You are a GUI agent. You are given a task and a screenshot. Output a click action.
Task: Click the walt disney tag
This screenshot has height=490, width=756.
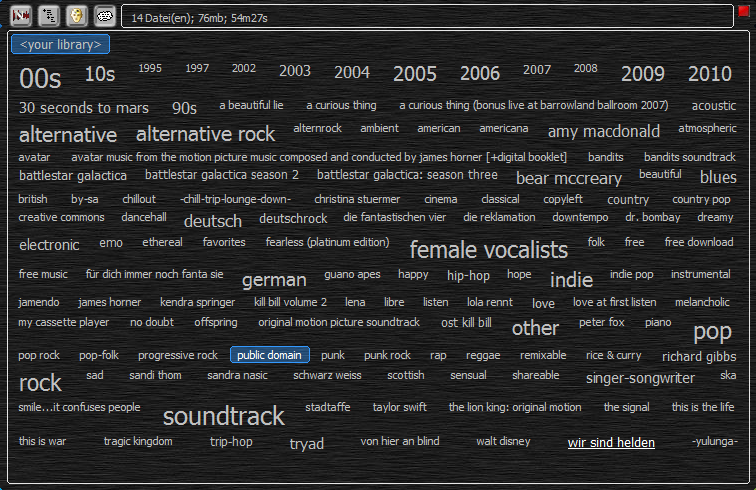point(503,441)
